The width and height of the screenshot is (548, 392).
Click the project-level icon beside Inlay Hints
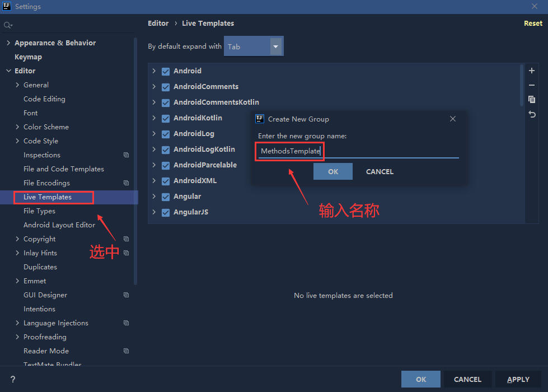[126, 253]
